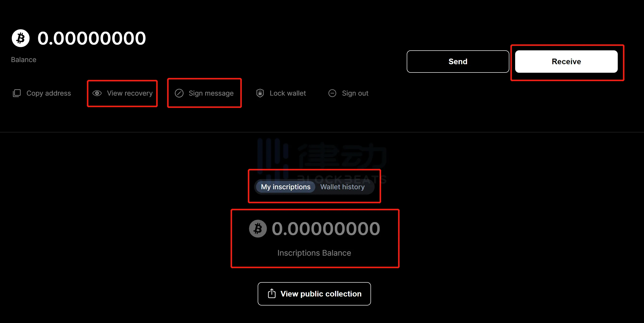Select the My inscriptions tab
Viewport: 644px width, 323px height.
pyautogui.click(x=285, y=187)
